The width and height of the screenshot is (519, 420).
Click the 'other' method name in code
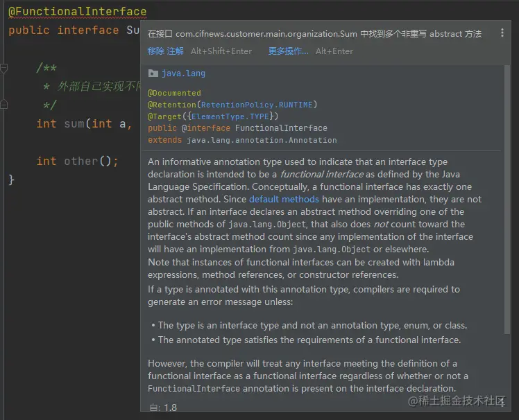(x=80, y=161)
